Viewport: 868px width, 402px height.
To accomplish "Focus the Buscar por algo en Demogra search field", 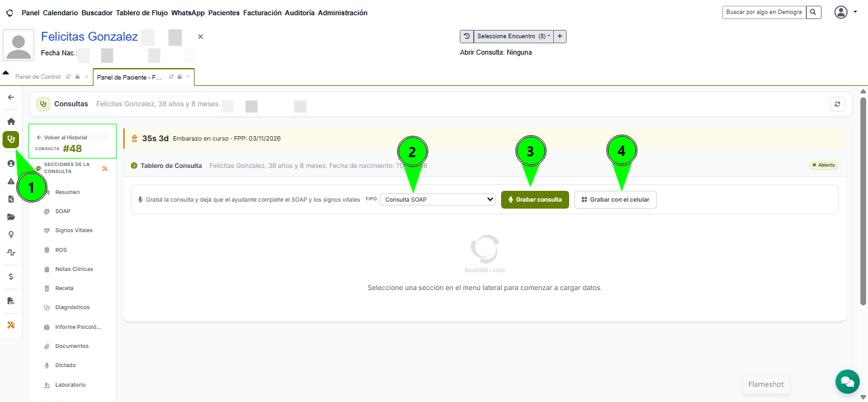I will (764, 12).
